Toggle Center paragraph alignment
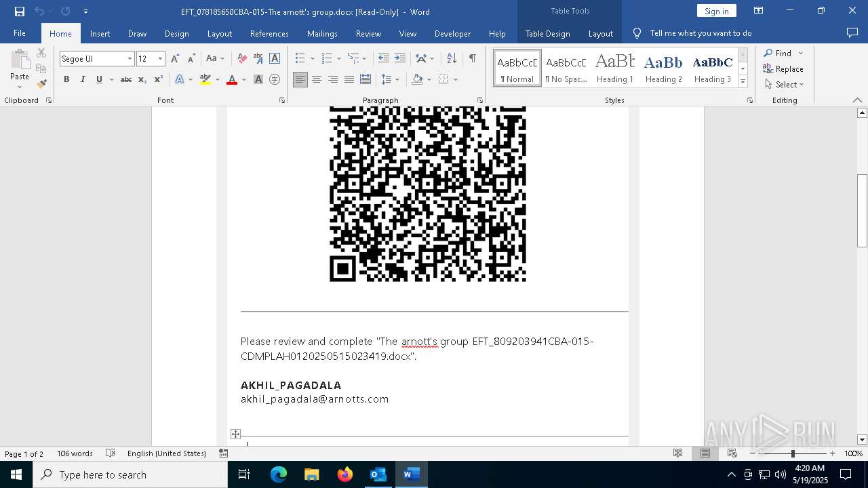The width and height of the screenshot is (868, 488). (317, 79)
